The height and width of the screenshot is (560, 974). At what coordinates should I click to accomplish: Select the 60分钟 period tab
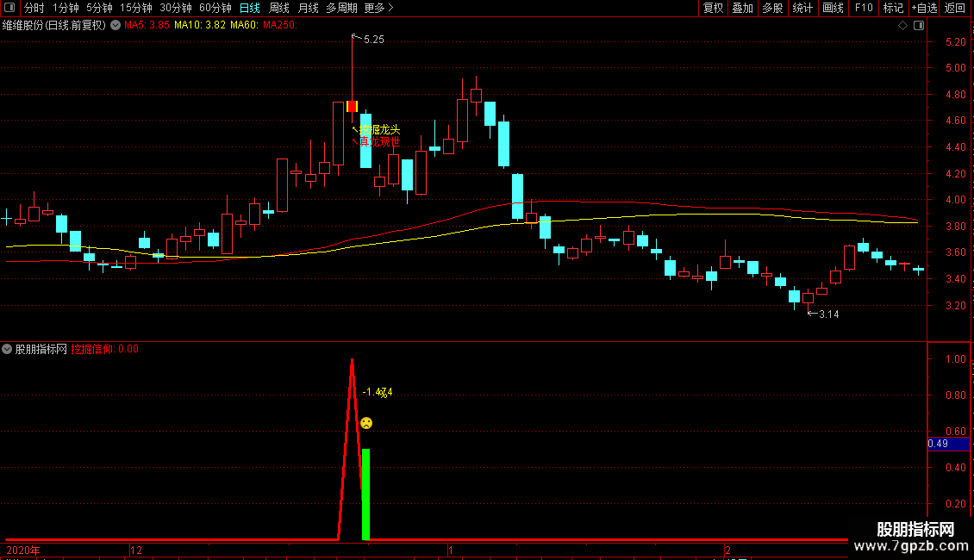click(x=215, y=8)
